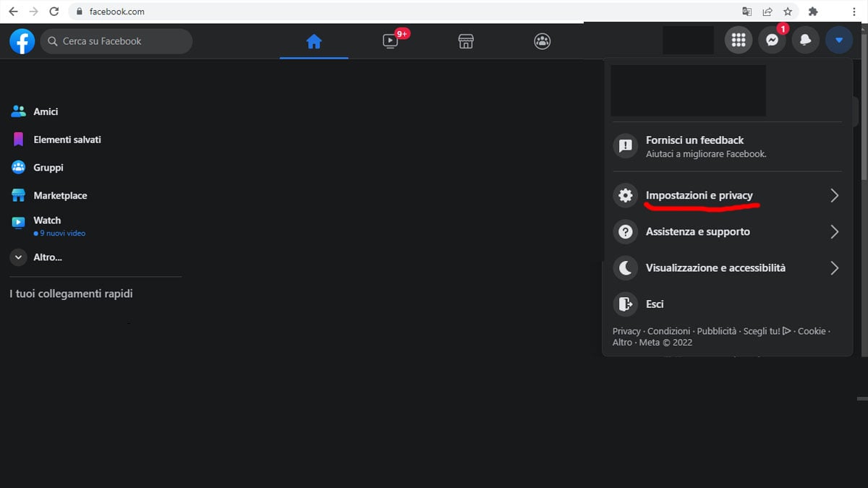Viewport: 868px width, 488px height.
Task: Open the nine-dot apps menu
Action: click(738, 41)
